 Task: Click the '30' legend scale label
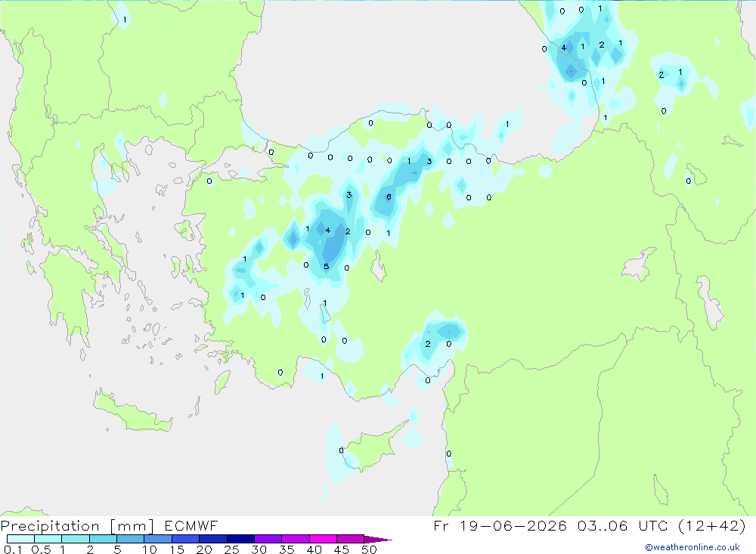[x=259, y=549]
